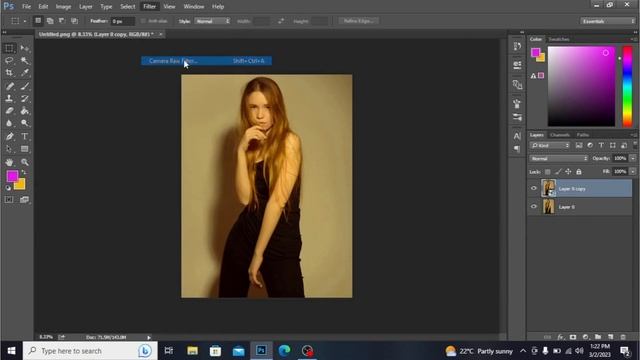The width and height of the screenshot is (640, 360).
Task: Add a layer mask
Action: pos(573,337)
